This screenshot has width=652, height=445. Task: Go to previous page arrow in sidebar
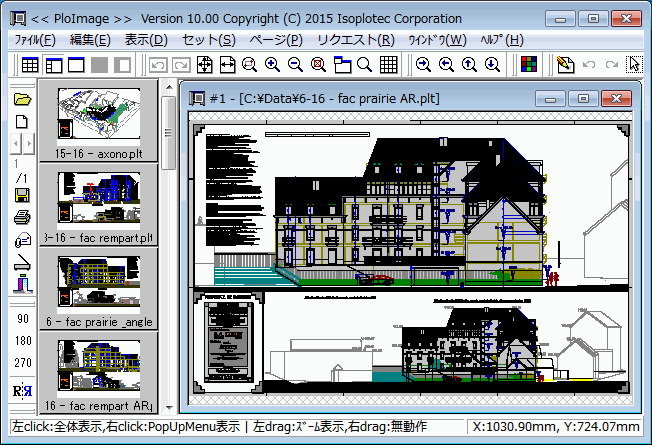[x=16, y=143]
